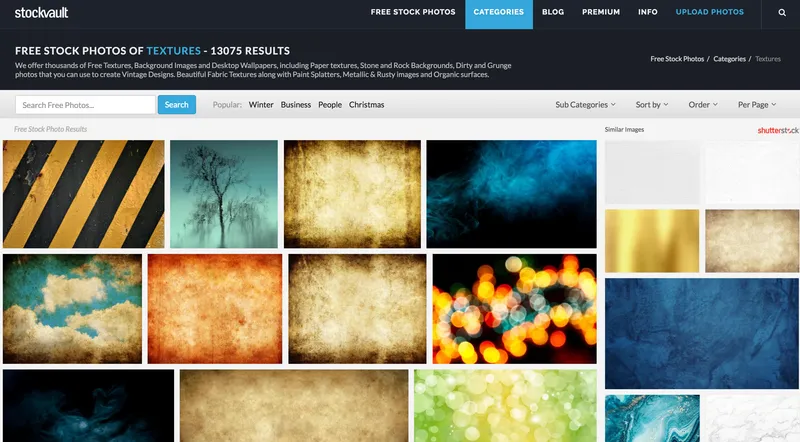Expand the Per Page dropdown
The image size is (800, 442).
click(757, 105)
